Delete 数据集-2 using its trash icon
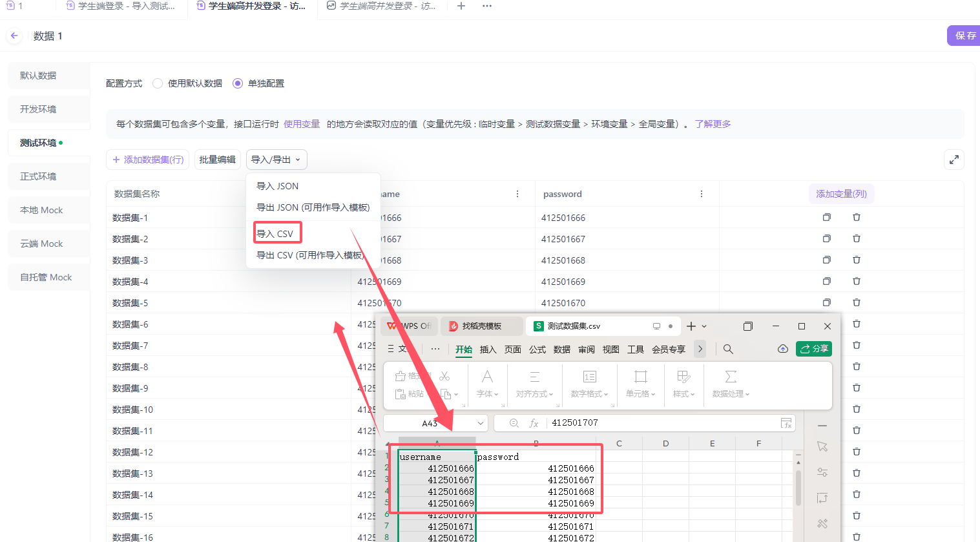This screenshot has height=542, width=980. click(x=857, y=238)
